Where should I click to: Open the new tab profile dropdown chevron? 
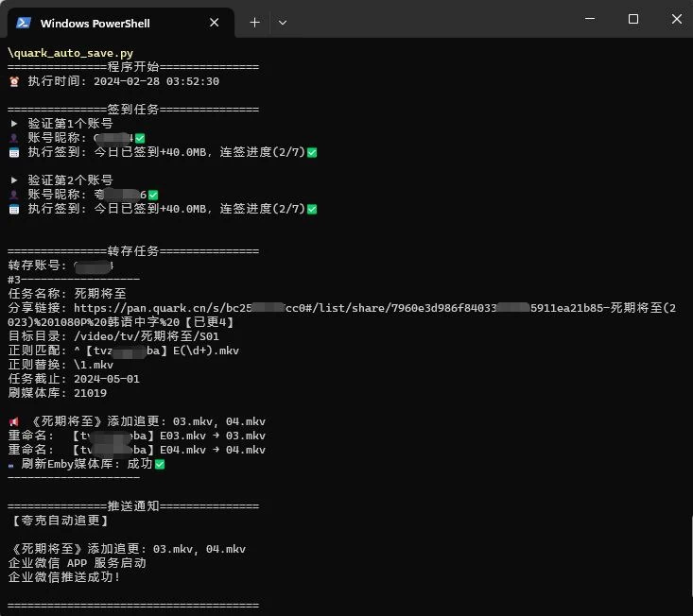click(x=283, y=23)
